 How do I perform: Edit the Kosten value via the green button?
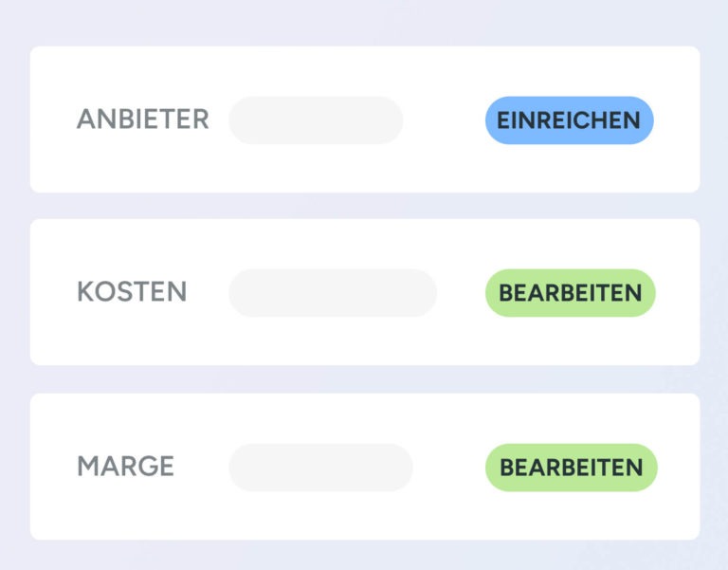[x=570, y=293]
